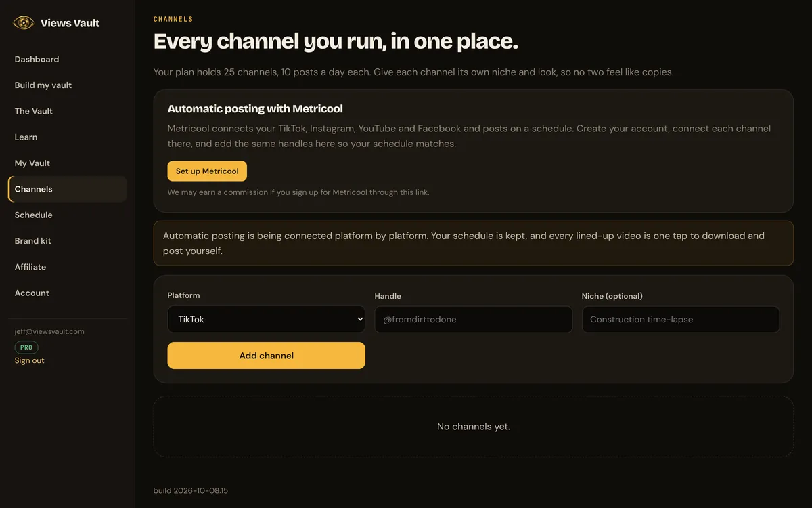
Task: Select the Channels sidebar item
Action: point(68,189)
